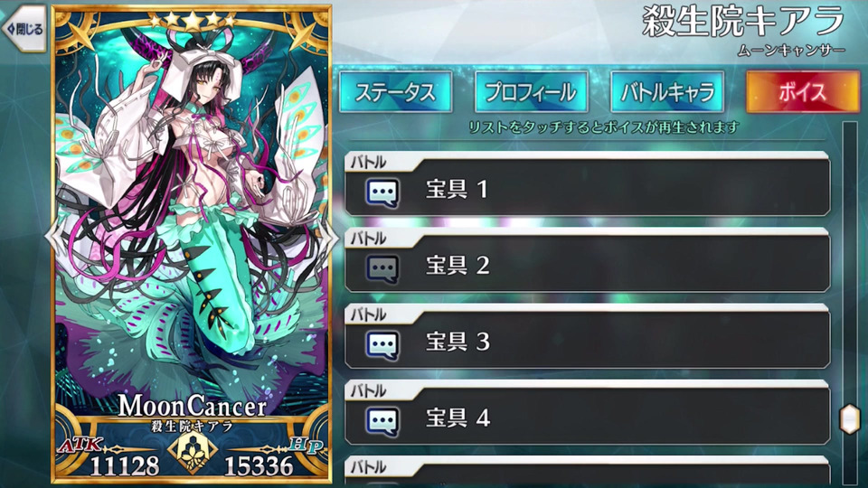Show next card art with right arrow

click(331, 236)
